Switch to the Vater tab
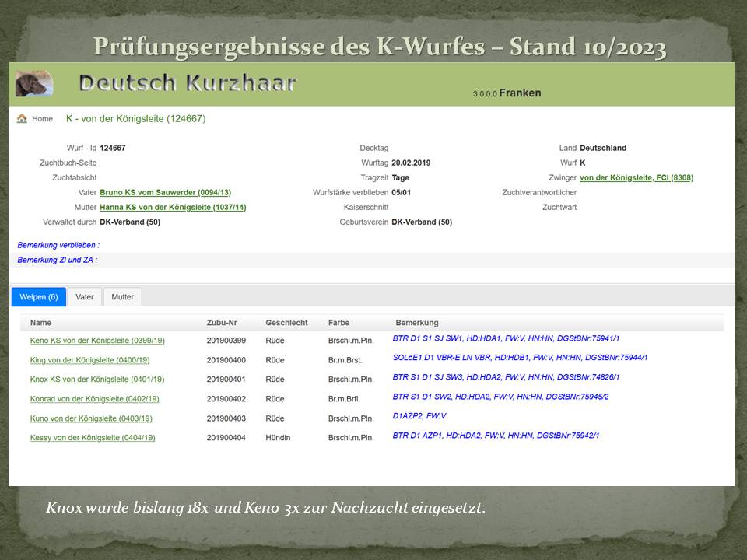The image size is (747, 560). click(84, 297)
